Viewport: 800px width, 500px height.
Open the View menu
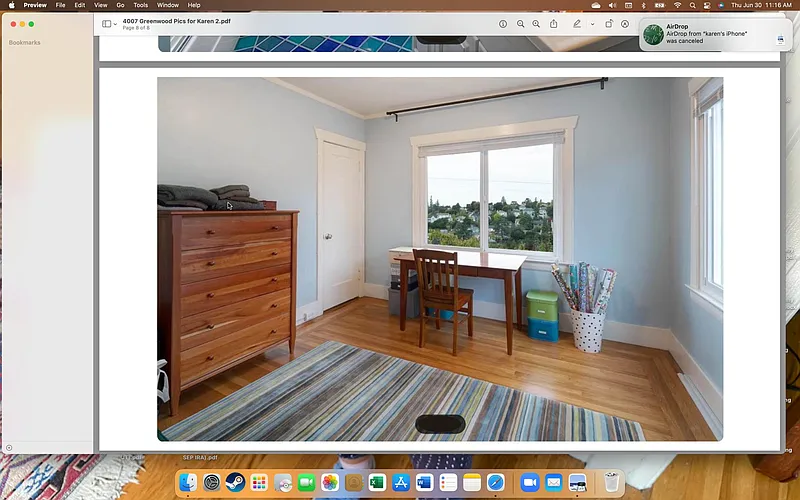click(x=100, y=5)
